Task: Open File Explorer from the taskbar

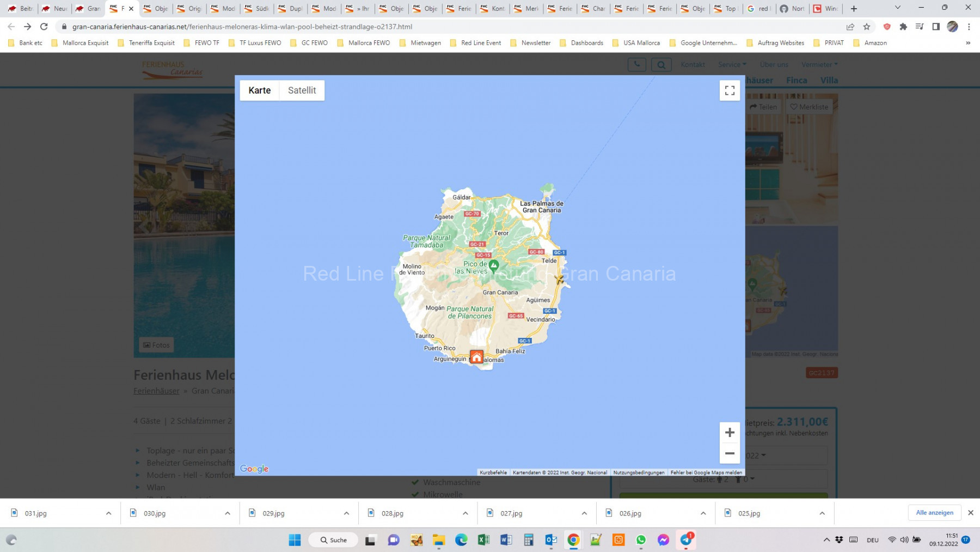Action: pos(439,540)
